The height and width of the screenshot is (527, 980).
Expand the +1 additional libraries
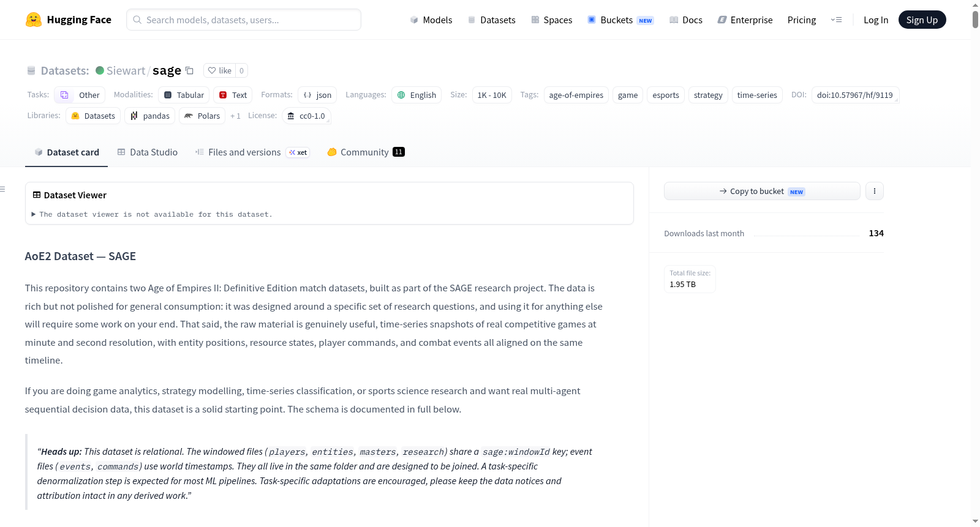pos(235,116)
